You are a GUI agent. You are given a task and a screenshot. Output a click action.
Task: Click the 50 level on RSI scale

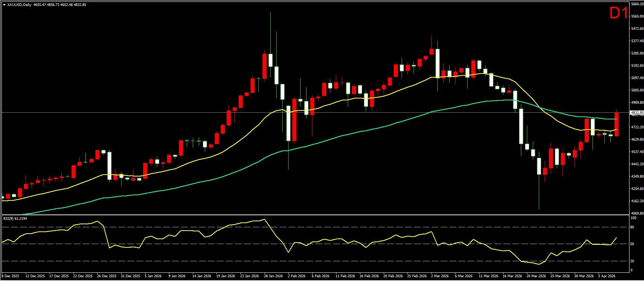coord(632,244)
